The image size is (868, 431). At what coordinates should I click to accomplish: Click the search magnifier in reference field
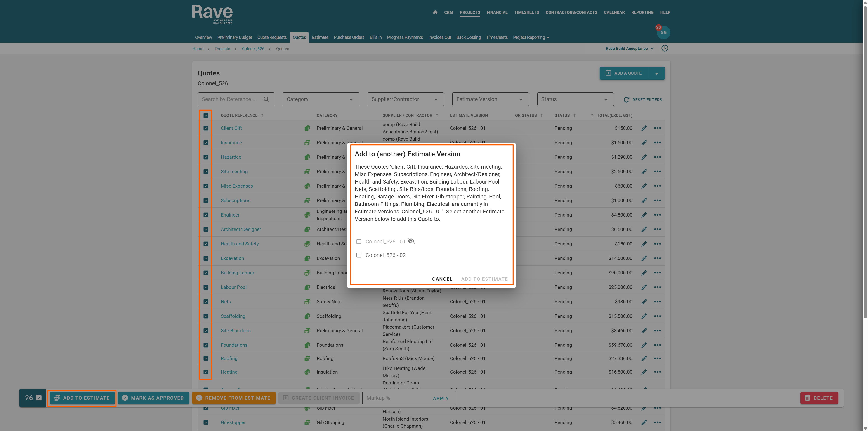tap(266, 99)
